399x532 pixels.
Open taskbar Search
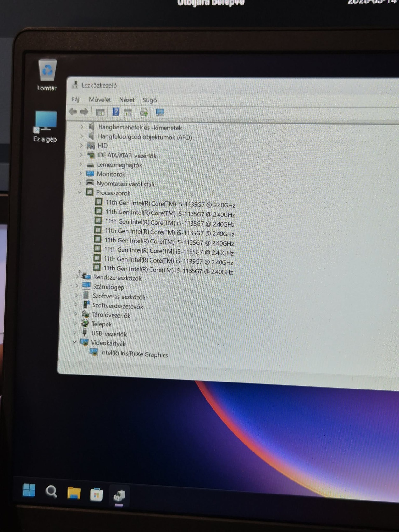point(52,492)
